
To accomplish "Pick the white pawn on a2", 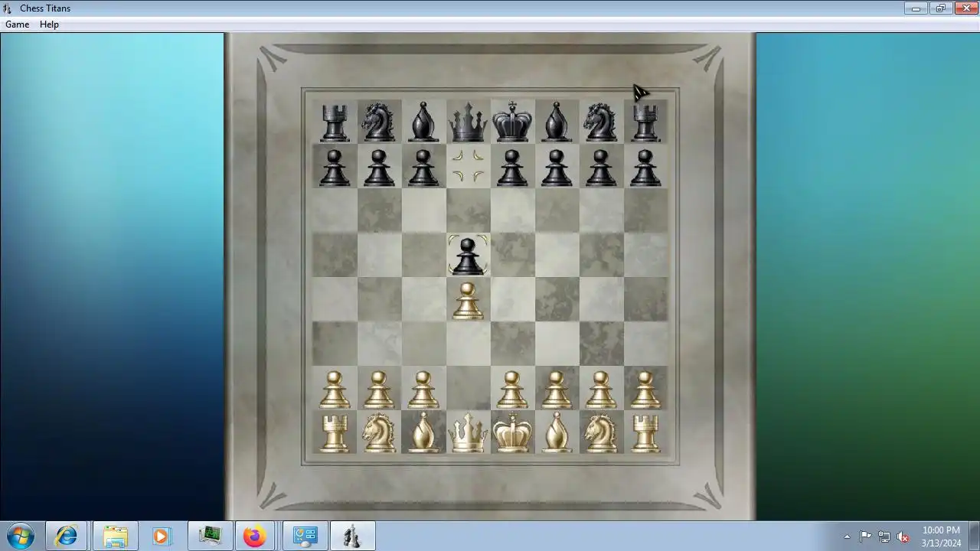I will click(335, 390).
